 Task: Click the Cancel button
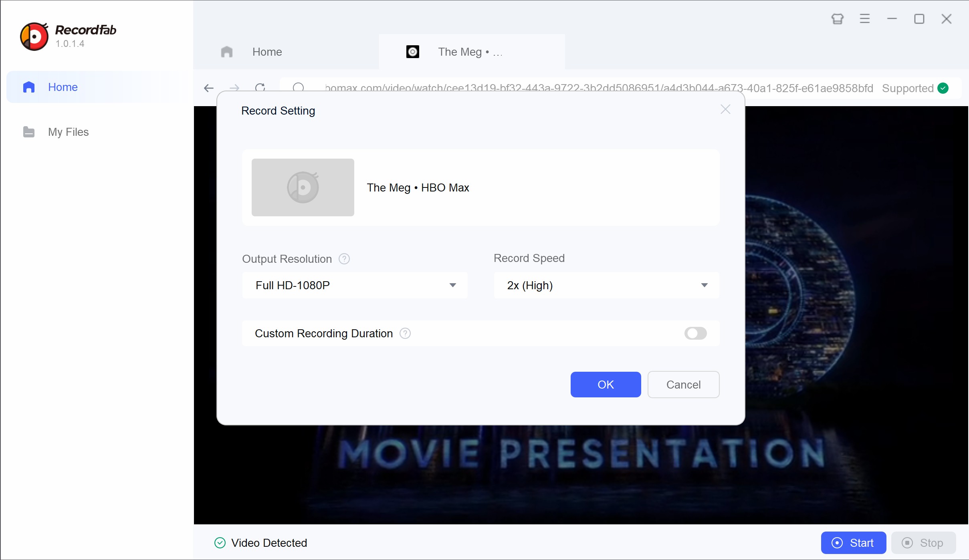click(684, 385)
